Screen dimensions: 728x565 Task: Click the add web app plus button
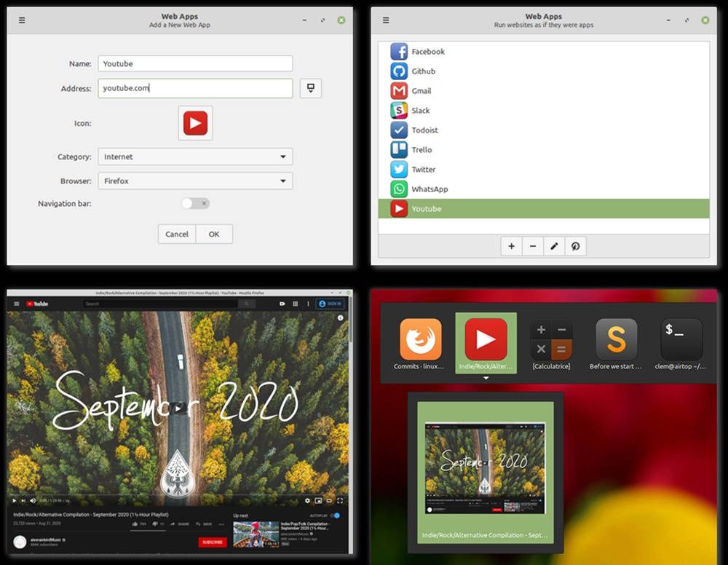click(x=511, y=246)
